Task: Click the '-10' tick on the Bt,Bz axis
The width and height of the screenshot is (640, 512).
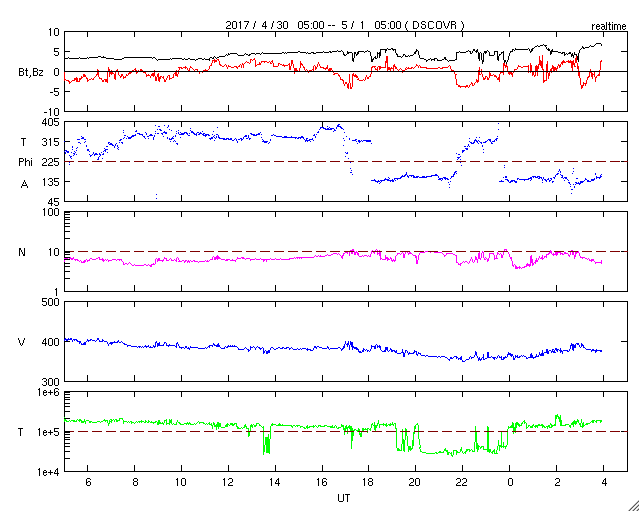Action: [x=51, y=111]
